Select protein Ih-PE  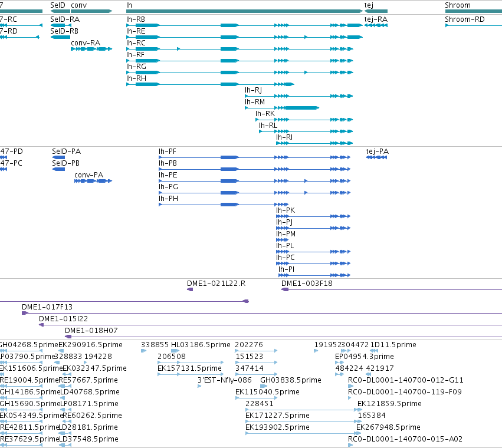(x=254, y=181)
